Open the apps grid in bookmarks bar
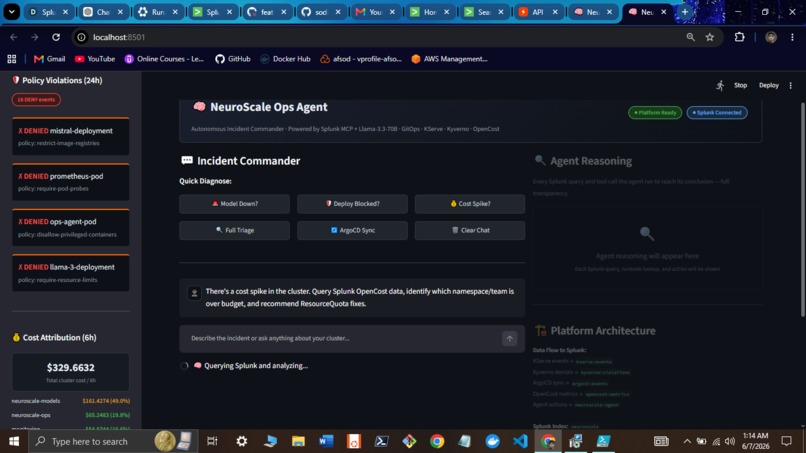This screenshot has width=806, height=453. [12, 59]
